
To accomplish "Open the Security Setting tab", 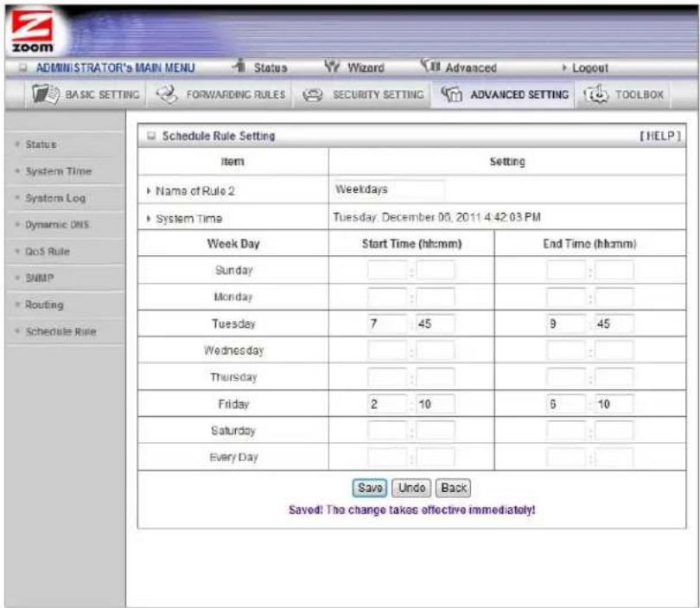I will (362, 94).
